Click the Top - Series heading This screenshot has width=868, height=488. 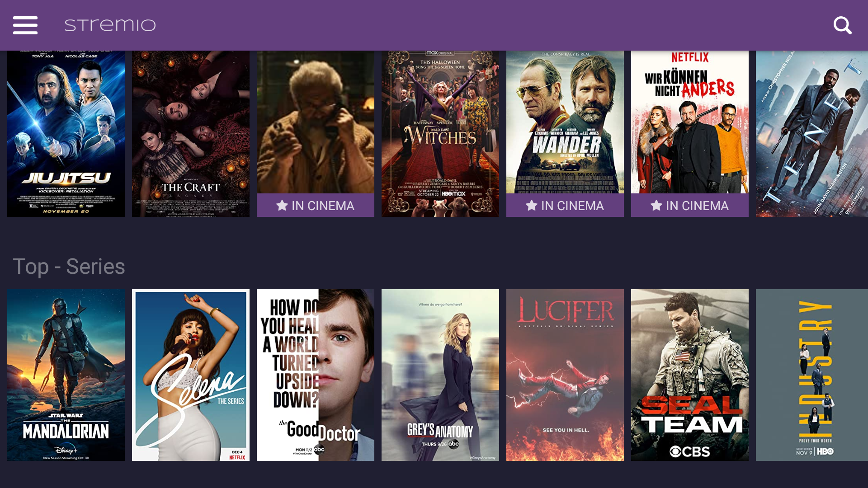pos(69,266)
